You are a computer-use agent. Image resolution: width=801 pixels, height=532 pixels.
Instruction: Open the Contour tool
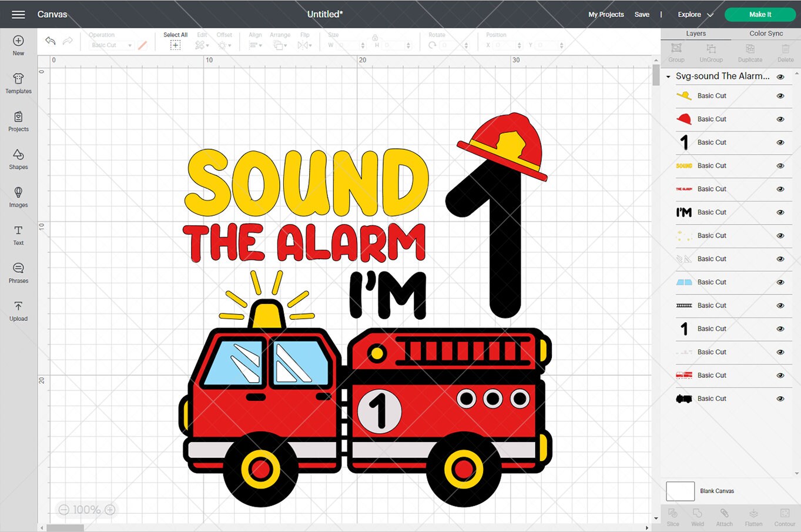pyautogui.click(x=784, y=516)
